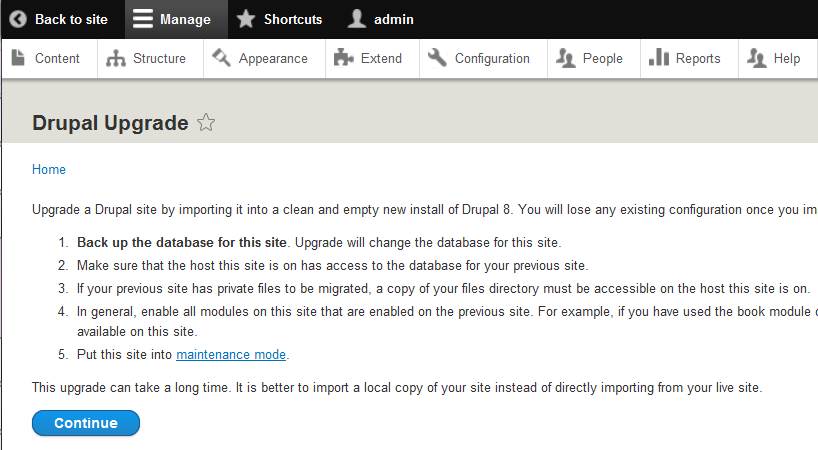Screen dimensions: 818x450
Task: Click the Extend puzzle piece icon
Action: tap(343, 58)
